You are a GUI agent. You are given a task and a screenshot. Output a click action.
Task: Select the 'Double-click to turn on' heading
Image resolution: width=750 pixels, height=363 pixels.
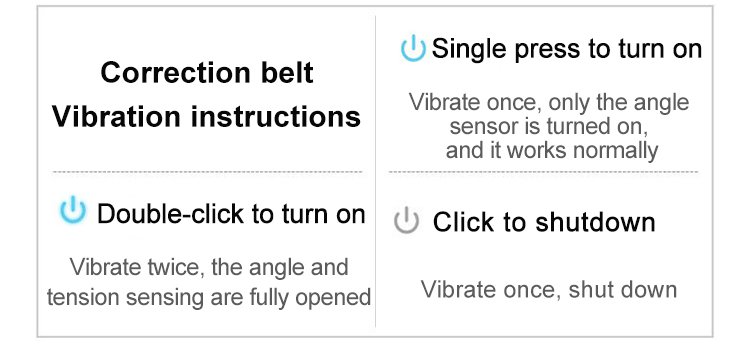click(x=231, y=213)
